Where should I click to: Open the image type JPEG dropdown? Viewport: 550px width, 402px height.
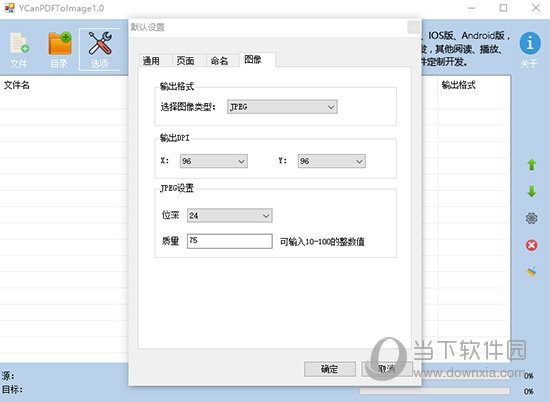tap(282, 107)
